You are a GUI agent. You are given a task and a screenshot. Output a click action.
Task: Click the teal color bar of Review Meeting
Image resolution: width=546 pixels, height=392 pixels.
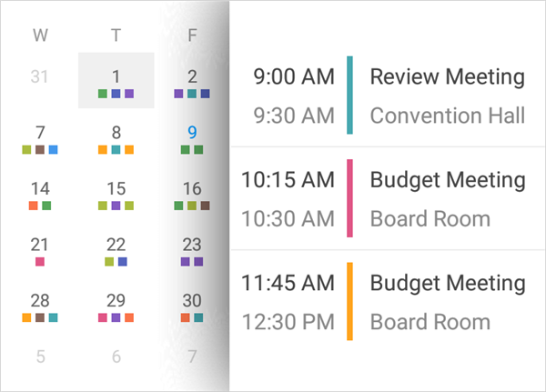(x=350, y=95)
